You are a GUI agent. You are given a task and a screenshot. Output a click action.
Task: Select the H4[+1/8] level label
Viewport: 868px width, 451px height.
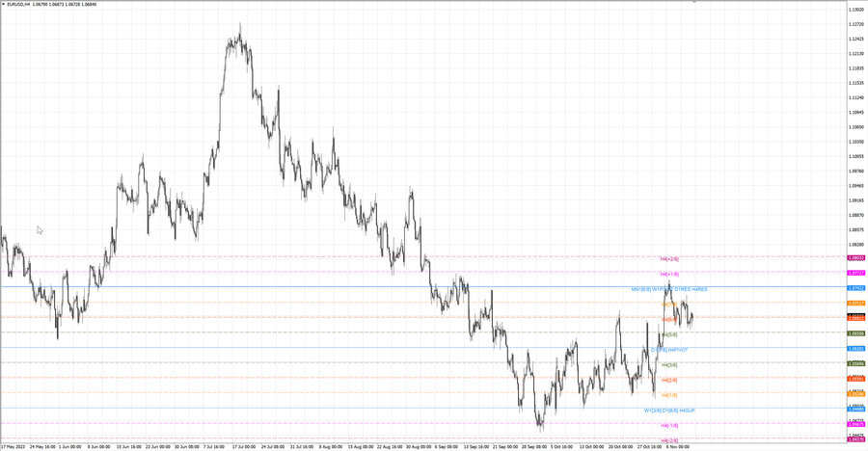point(669,274)
